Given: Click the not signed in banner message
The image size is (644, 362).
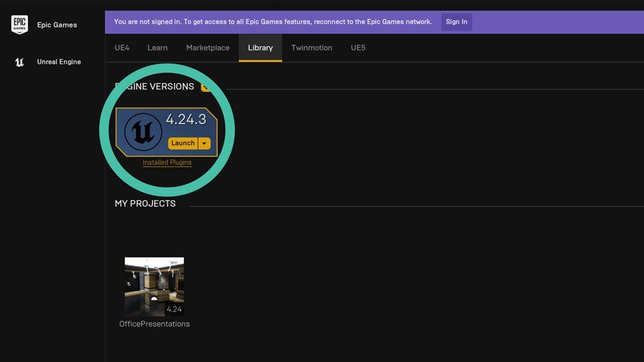Looking at the screenshot, I should point(273,21).
